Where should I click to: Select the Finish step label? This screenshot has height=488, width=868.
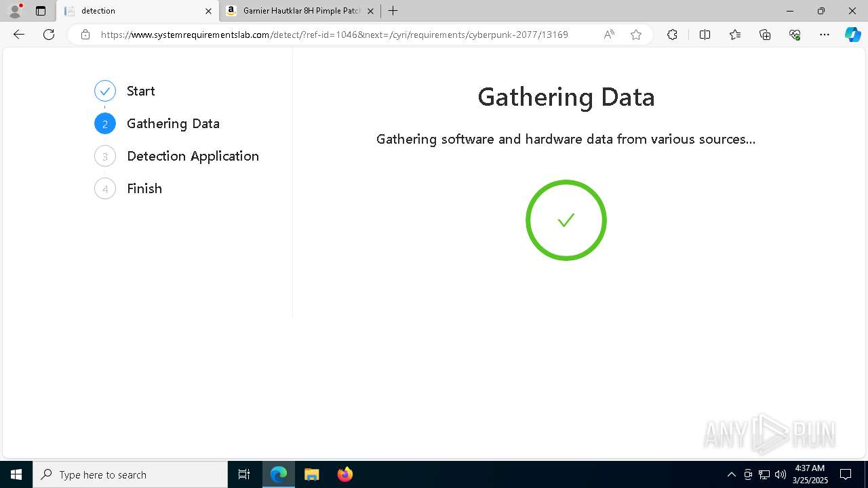[x=144, y=188]
